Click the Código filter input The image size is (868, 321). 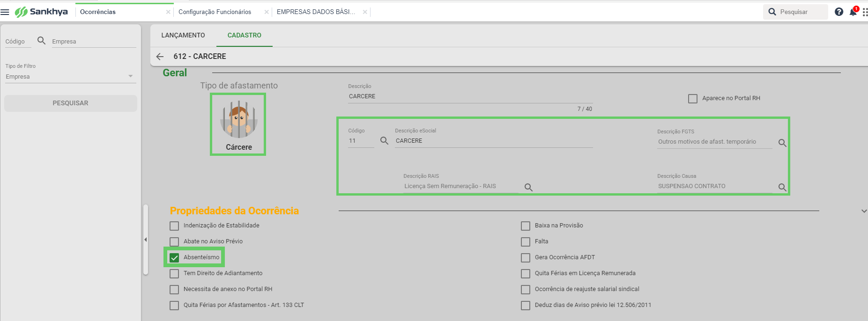pos(18,42)
